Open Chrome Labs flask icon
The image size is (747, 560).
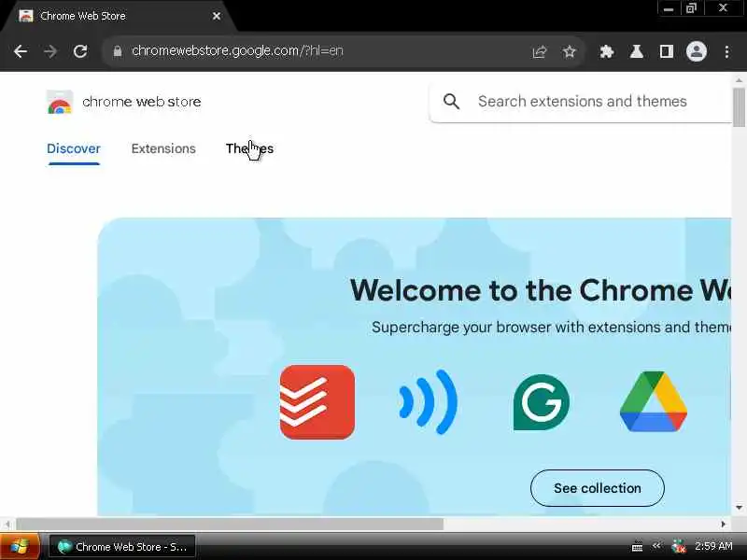(x=637, y=51)
